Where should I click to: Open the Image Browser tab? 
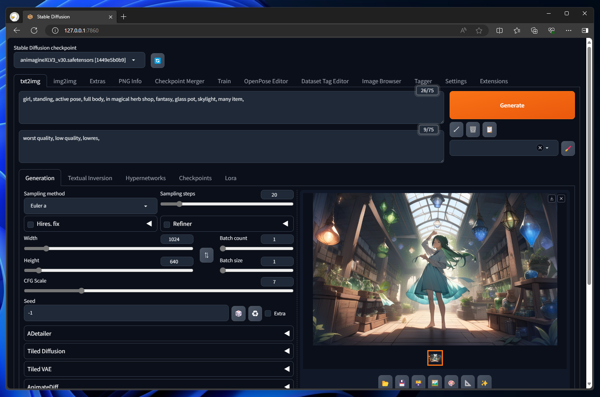click(382, 81)
